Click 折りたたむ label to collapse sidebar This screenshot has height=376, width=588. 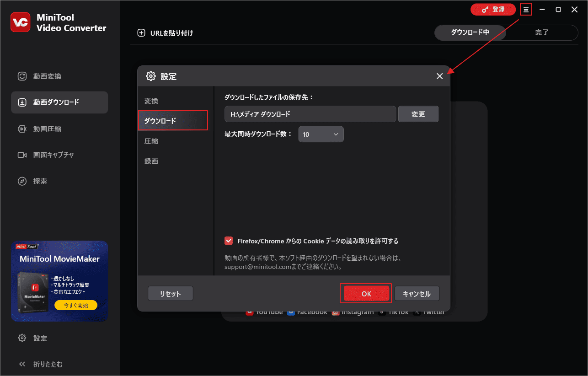tap(48, 364)
